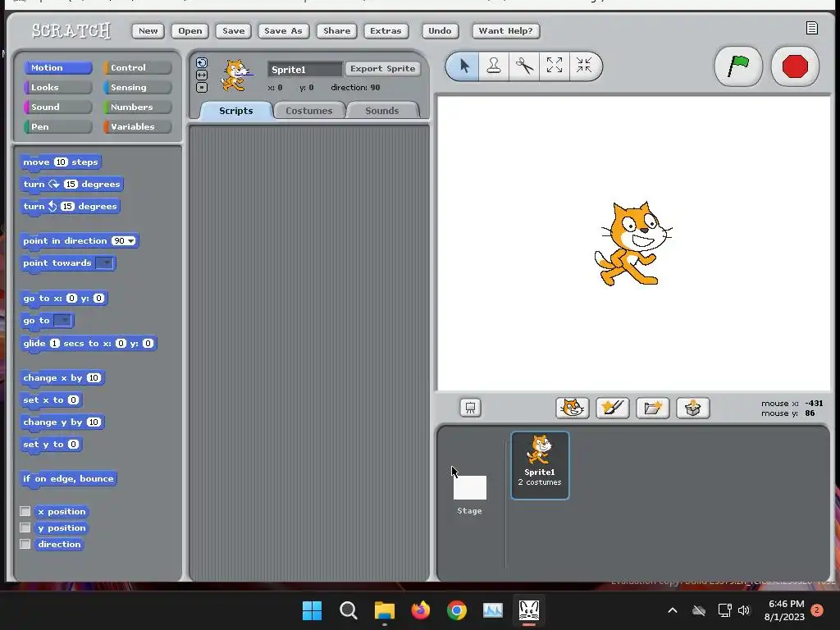
Task: Click the Save button
Action: tap(234, 30)
